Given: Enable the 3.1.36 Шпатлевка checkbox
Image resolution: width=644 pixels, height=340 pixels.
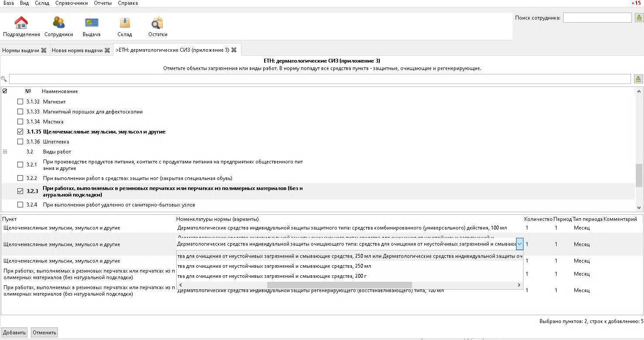Looking at the screenshot, I should pyautogui.click(x=20, y=142).
